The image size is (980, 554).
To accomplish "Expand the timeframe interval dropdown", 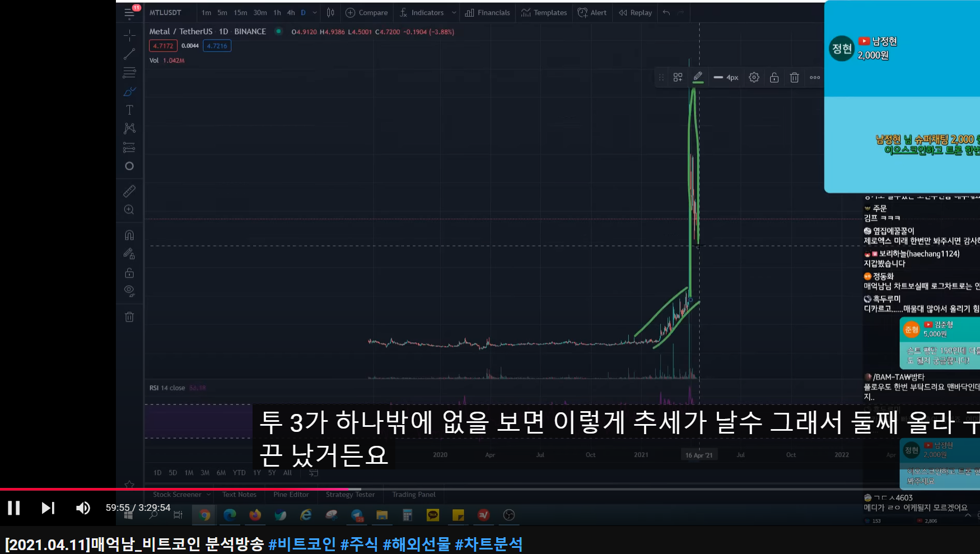I will tap(315, 12).
